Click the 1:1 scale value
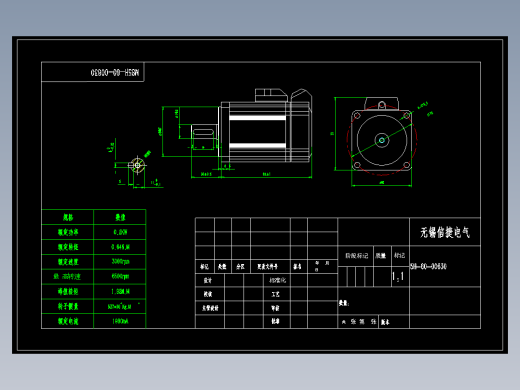 click(x=398, y=276)
